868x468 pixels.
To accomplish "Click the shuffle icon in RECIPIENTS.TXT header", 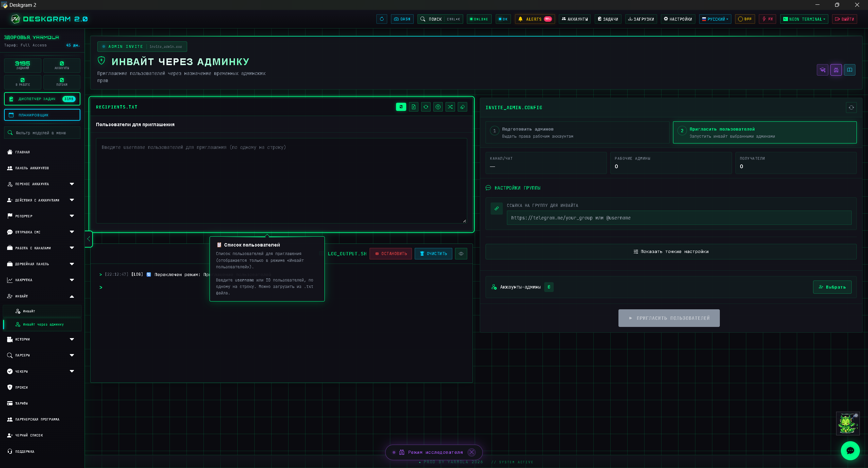I will coord(450,107).
